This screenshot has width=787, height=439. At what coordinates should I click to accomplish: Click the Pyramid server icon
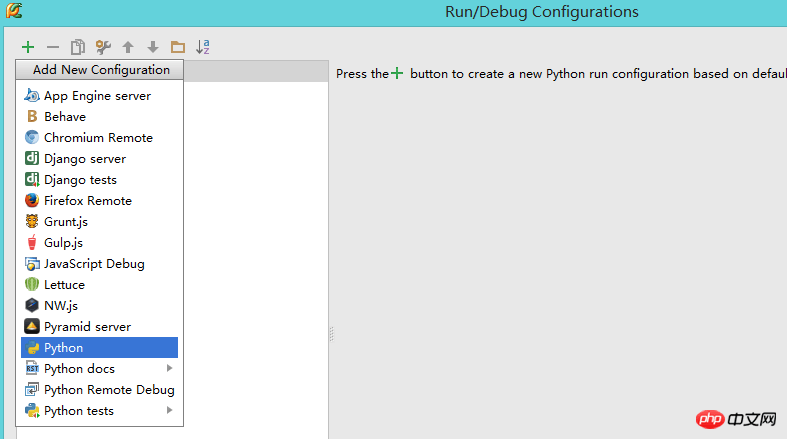pos(32,326)
